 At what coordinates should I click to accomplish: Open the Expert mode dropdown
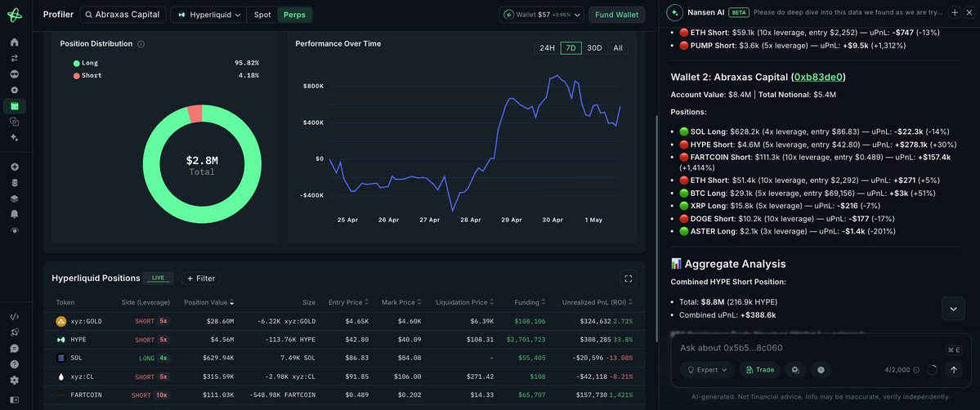click(707, 370)
